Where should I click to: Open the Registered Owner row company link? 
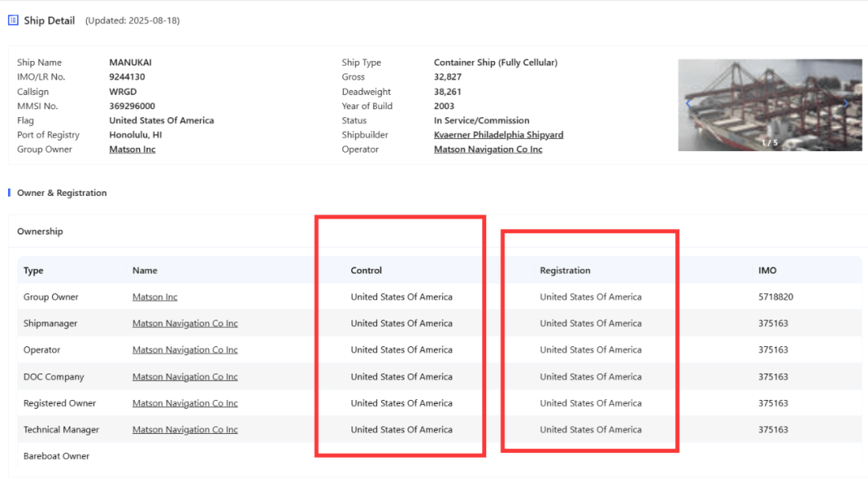185,403
